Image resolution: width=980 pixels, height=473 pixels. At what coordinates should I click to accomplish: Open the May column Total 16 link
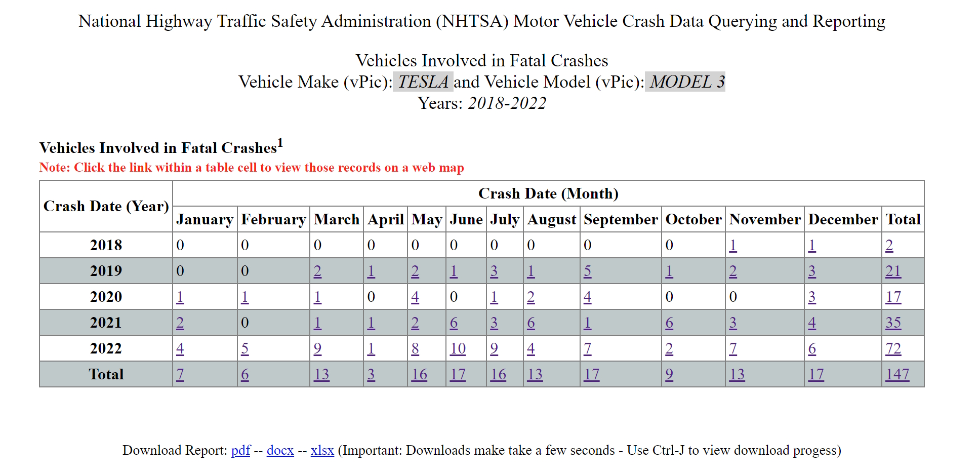[x=419, y=374]
